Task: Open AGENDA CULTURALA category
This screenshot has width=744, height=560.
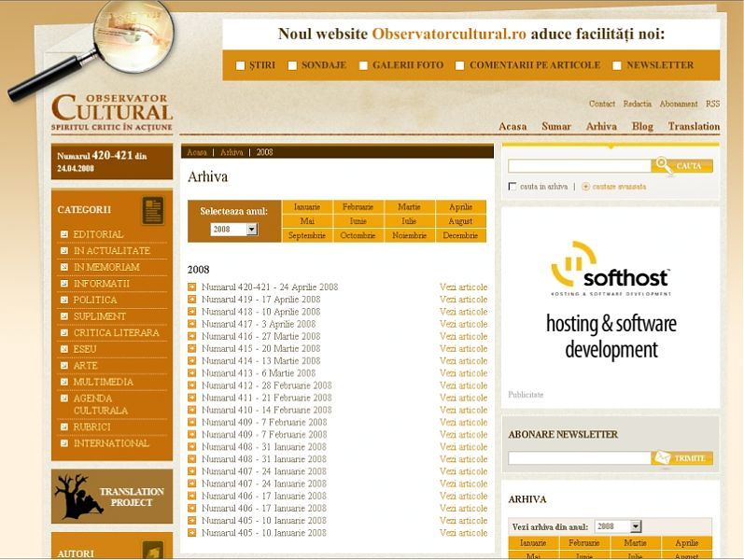Action: pyautogui.click(x=100, y=404)
